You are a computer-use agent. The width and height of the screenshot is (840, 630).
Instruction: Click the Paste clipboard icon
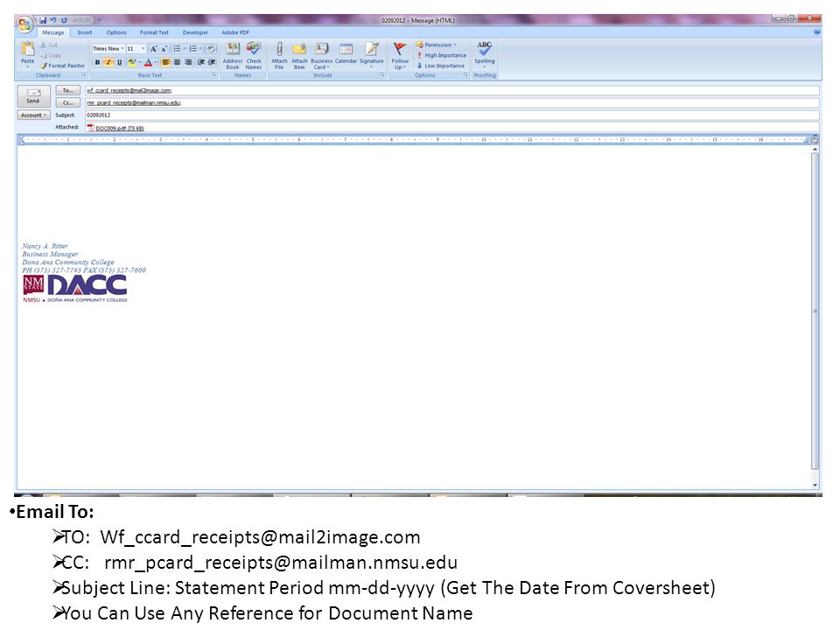tap(27, 49)
